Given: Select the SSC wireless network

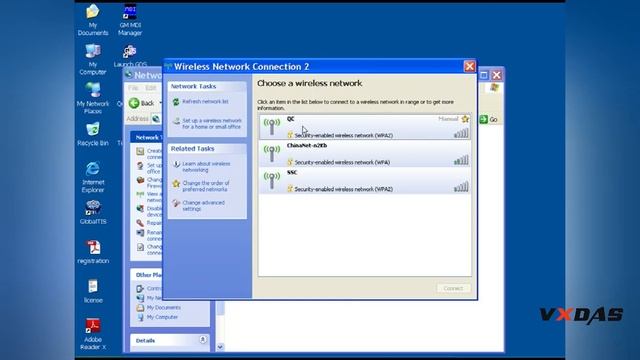Looking at the screenshot, I should pyautogui.click(x=365, y=181).
